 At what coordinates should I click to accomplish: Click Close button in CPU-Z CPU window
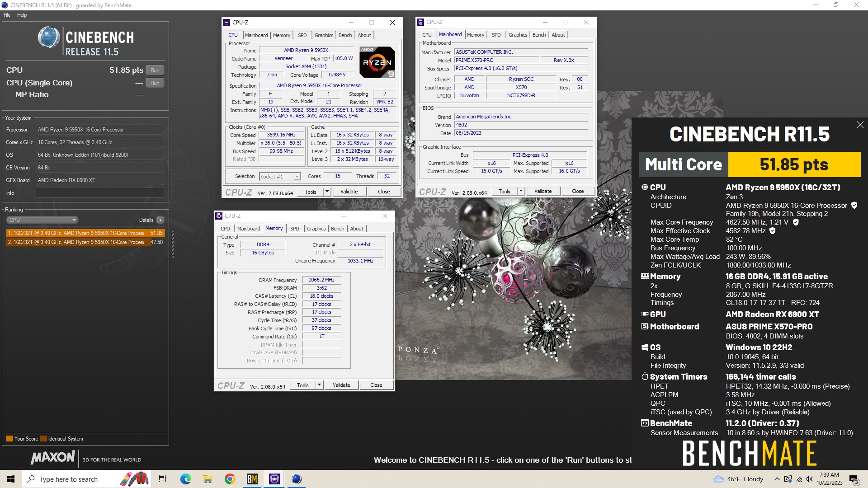[x=384, y=192]
